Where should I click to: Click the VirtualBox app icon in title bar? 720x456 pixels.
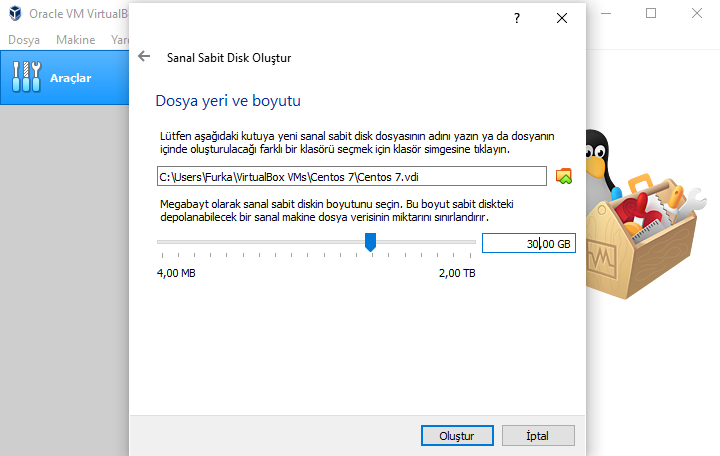point(15,13)
